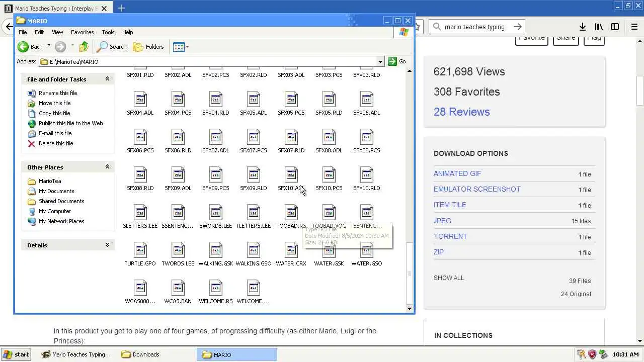The height and width of the screenshot is (362, 644).
Task: Open the View menu
Action: click(x=57, y=32)
